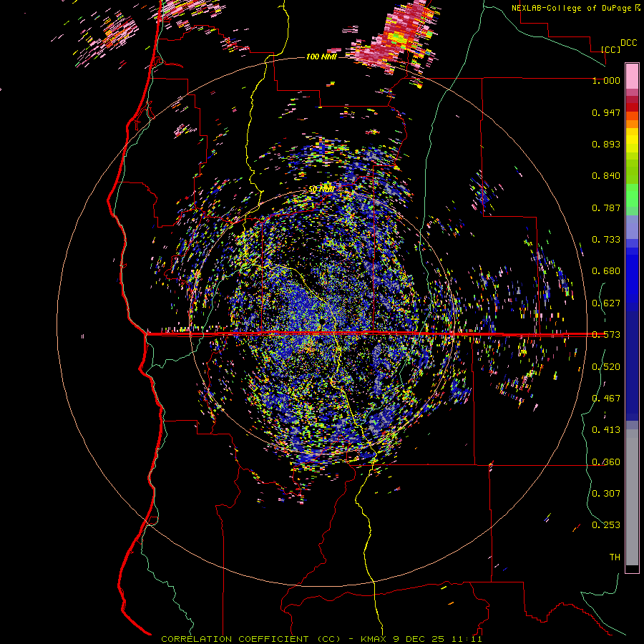
Task: Select the 0.307 legend value
Action: click(606, 493)
